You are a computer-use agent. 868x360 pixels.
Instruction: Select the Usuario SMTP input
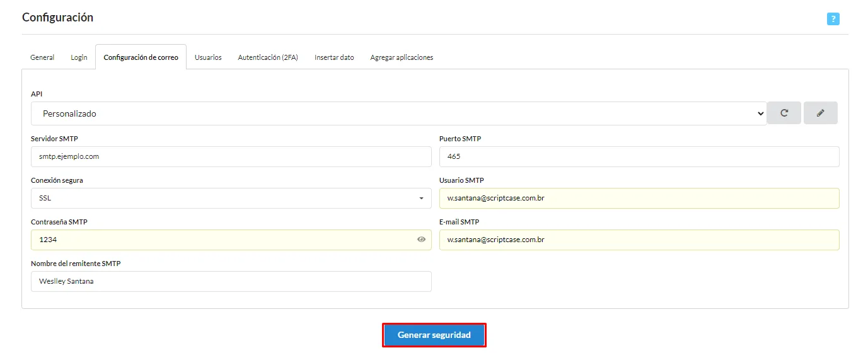639,198
